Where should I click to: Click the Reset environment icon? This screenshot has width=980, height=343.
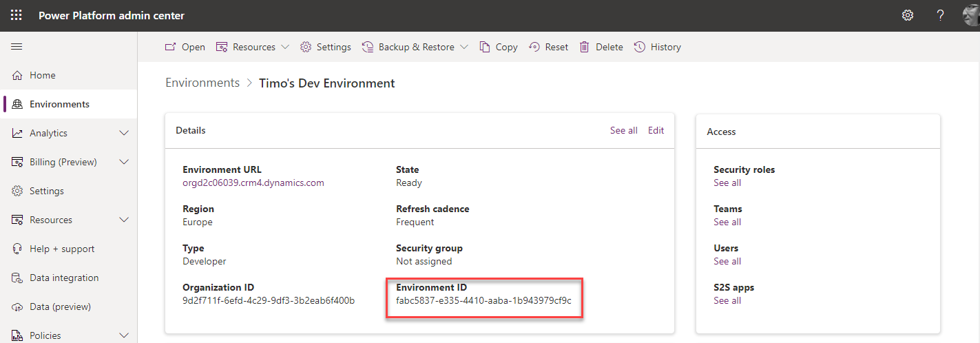click(x=534, y=47)
